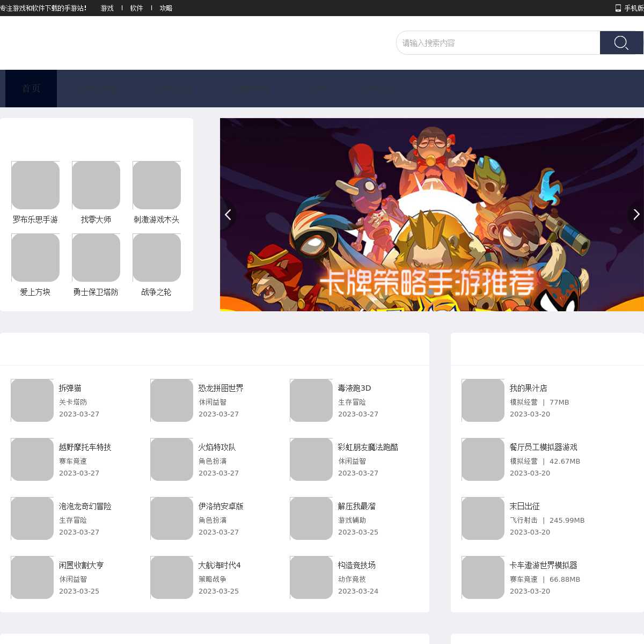
Task: Open the 爱上方块 app icon
Action: click(x=35, y=258)
